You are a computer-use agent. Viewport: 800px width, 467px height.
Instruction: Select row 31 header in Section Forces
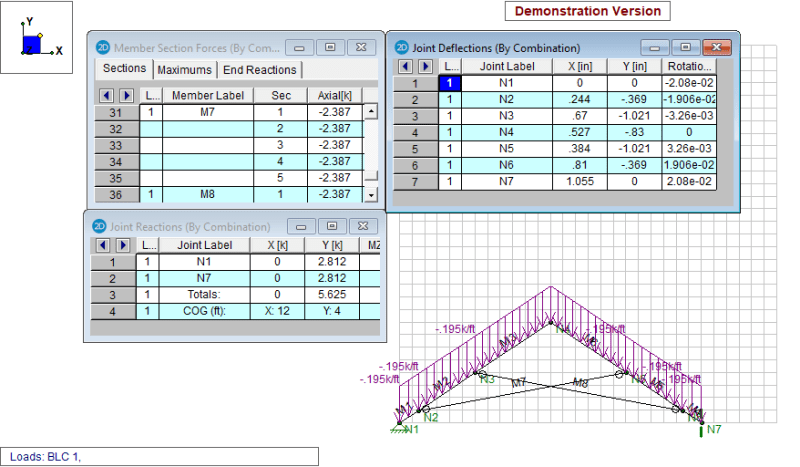[116, 112]
